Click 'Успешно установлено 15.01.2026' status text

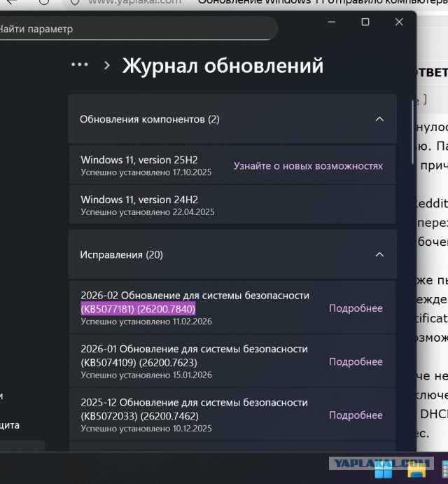(x=146, y=375)
